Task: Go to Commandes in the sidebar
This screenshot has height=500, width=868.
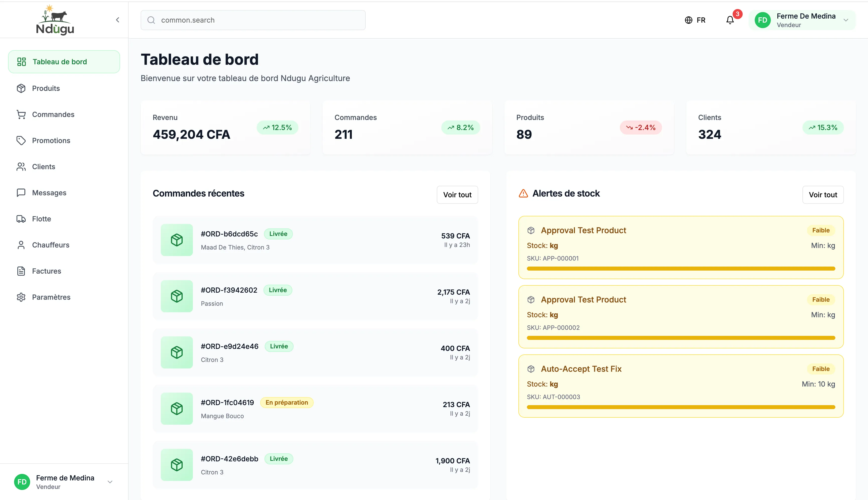Action: click(53, 115)
